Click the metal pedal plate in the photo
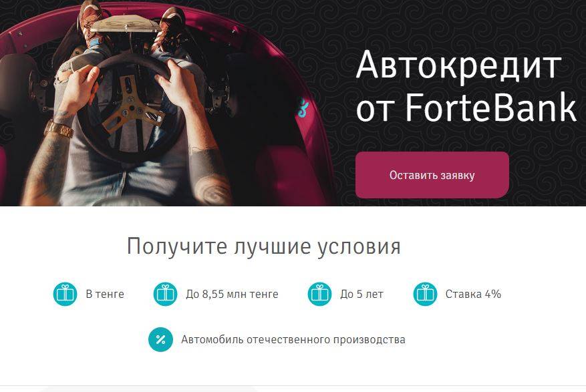Screen dimensions: 586x392 coord(126,25)
